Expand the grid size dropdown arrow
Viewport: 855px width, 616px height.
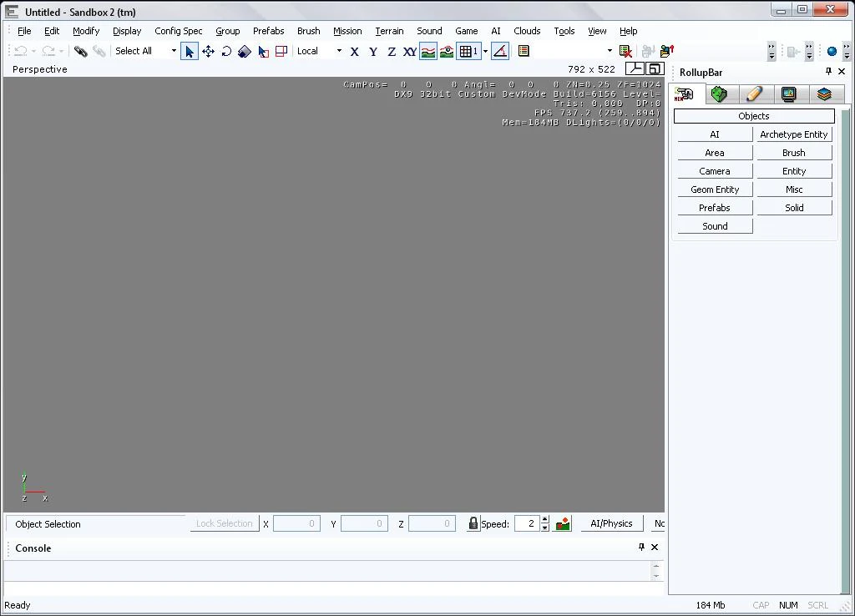tap(485, 51)
